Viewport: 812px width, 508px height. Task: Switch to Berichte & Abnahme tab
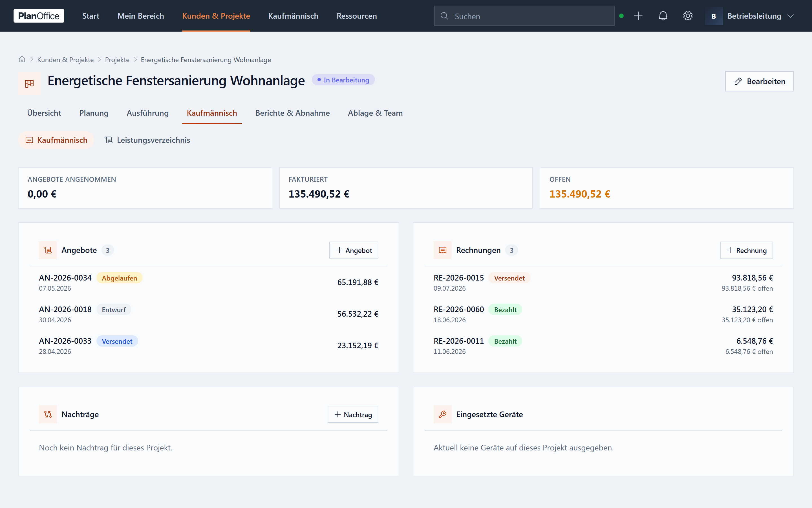pos(292,113)
